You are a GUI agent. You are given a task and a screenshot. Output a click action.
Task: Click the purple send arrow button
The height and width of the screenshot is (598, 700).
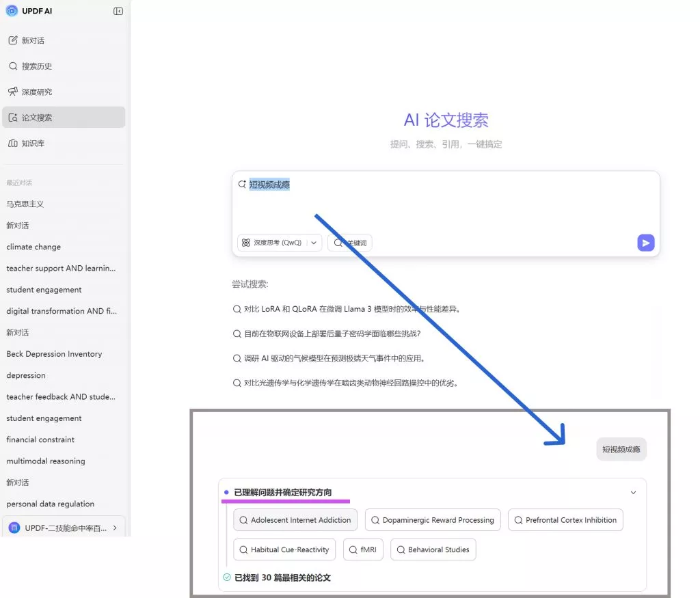coord(645,243)
